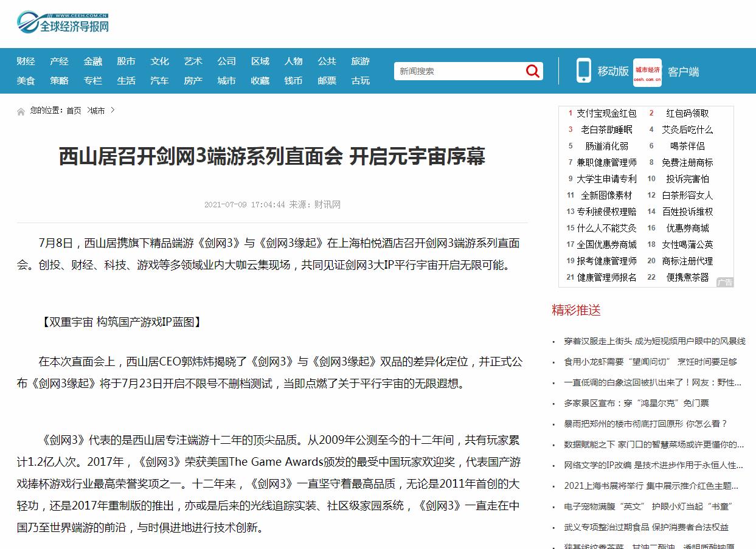Read article 暴雨把郑州的楼市彻底打回原形
This screenshot has height=549, width=756.
tap(645, 424)
